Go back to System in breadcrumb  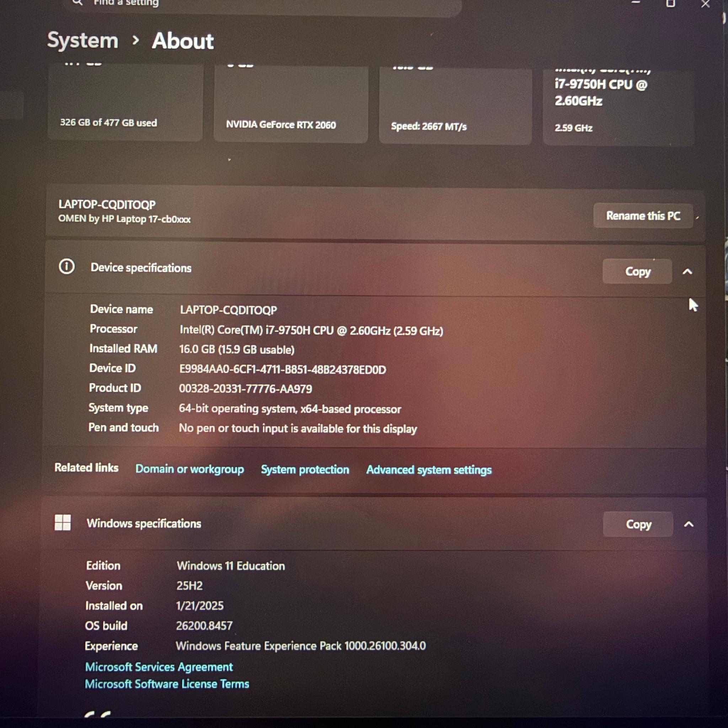tap(82, 40)
